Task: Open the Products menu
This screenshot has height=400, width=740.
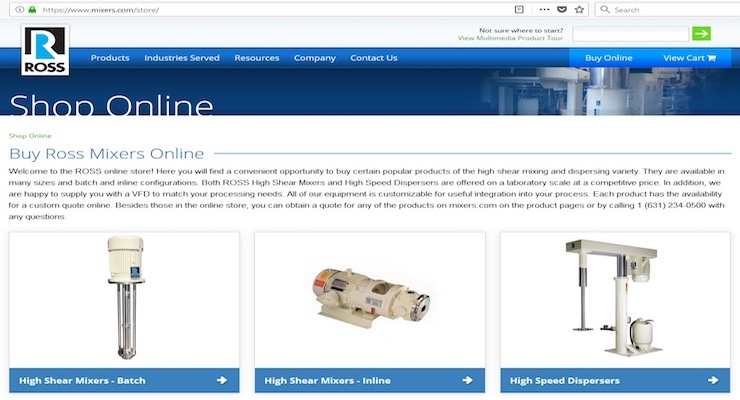Action: pyautogui.click(x=110, y=58)
